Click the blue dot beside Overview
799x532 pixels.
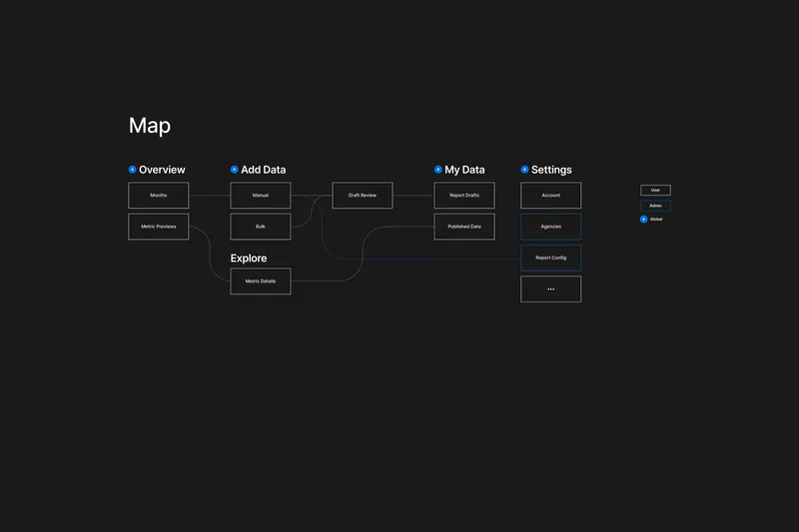[132, 170]
